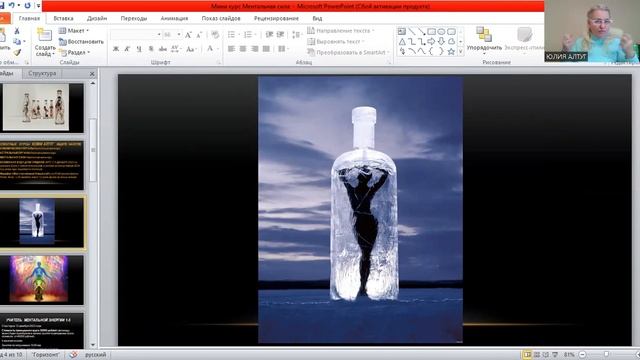Open the font size combo box

coord(172,35)
